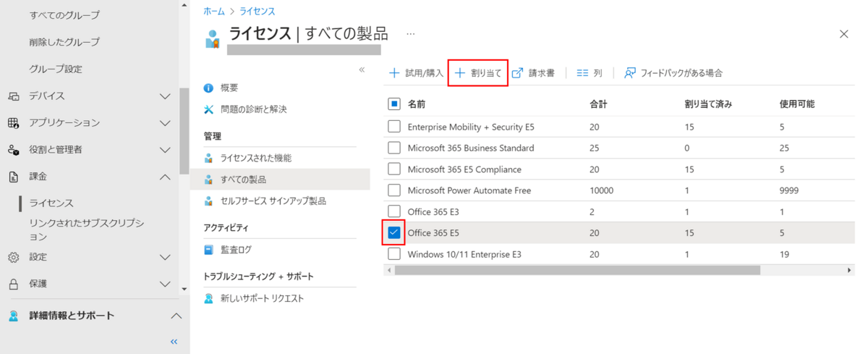Click the plus icon beside 試用/購入
The image size is (868, 354).
point(394,73)
